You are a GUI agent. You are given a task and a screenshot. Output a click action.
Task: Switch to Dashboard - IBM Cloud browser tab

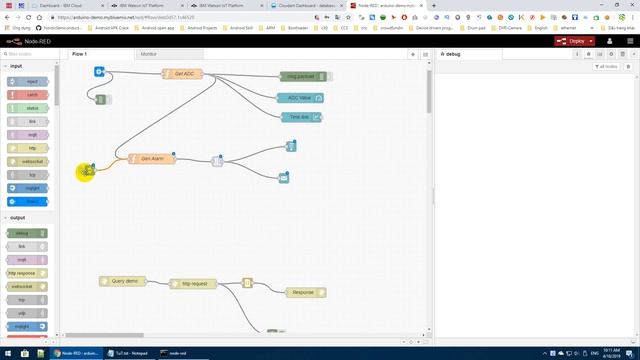(67, 6)
